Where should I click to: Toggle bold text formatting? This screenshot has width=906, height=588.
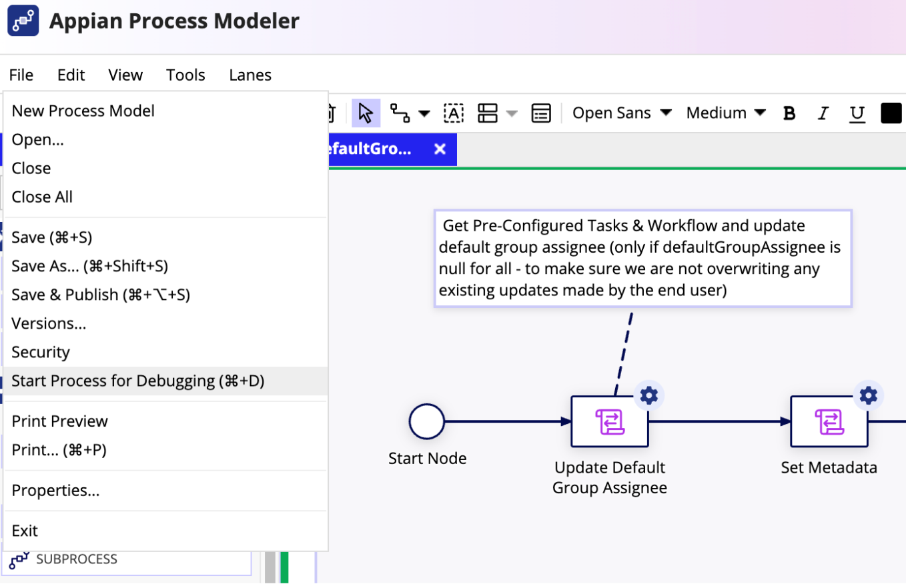[789, 113]
